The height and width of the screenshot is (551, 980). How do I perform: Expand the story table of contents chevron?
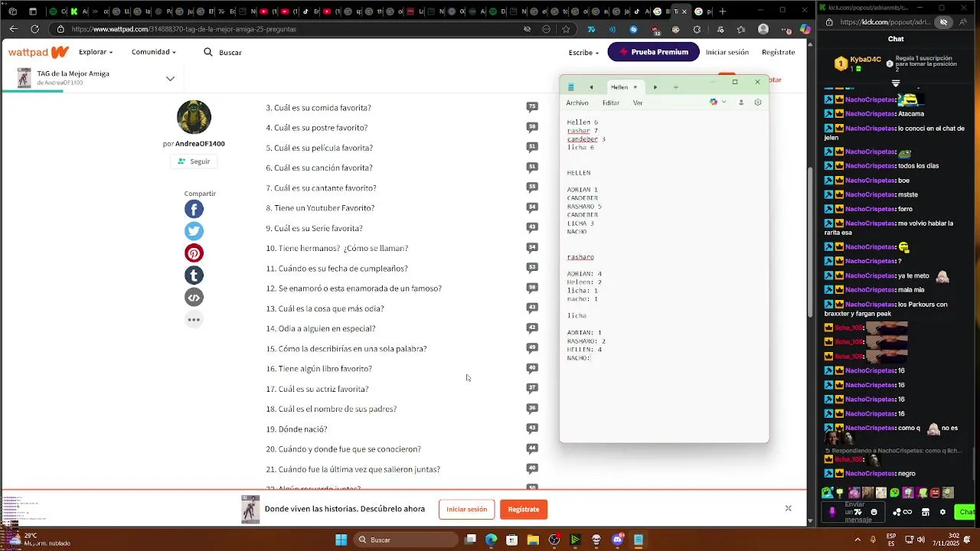click(170, 78)
